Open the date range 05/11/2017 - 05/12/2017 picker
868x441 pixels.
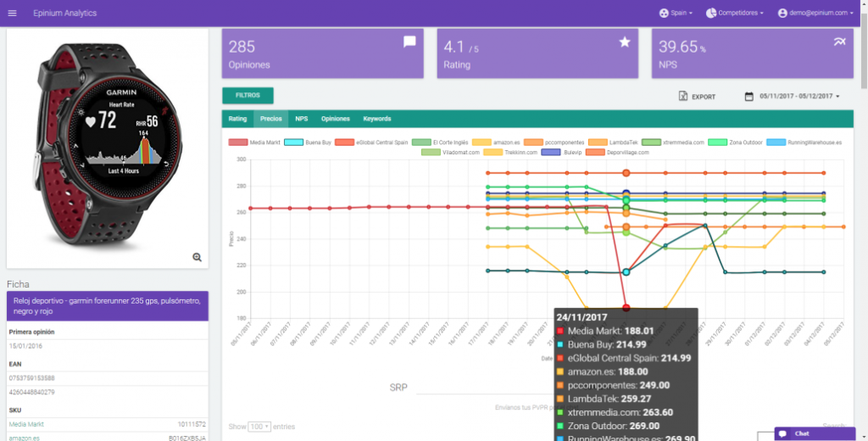pos(793,97)
